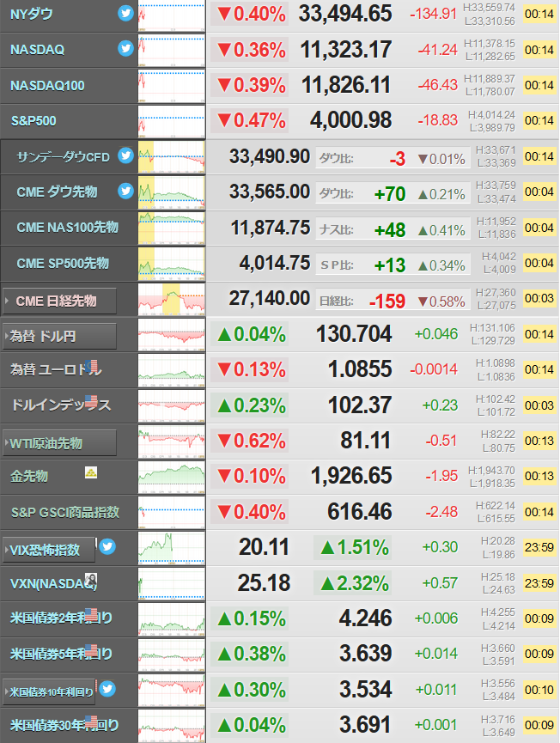Click the VIX value 20.11
The image size is (560, 743).
tap(264, 547)
